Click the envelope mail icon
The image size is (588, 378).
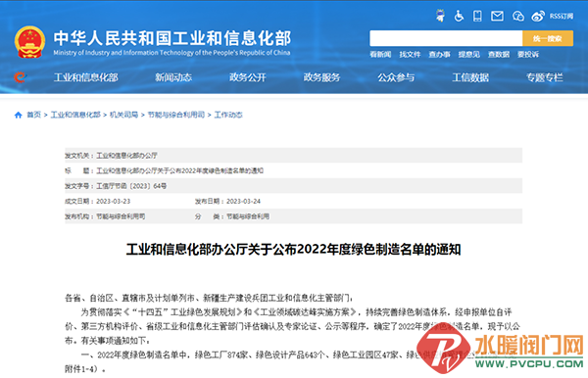497,16
